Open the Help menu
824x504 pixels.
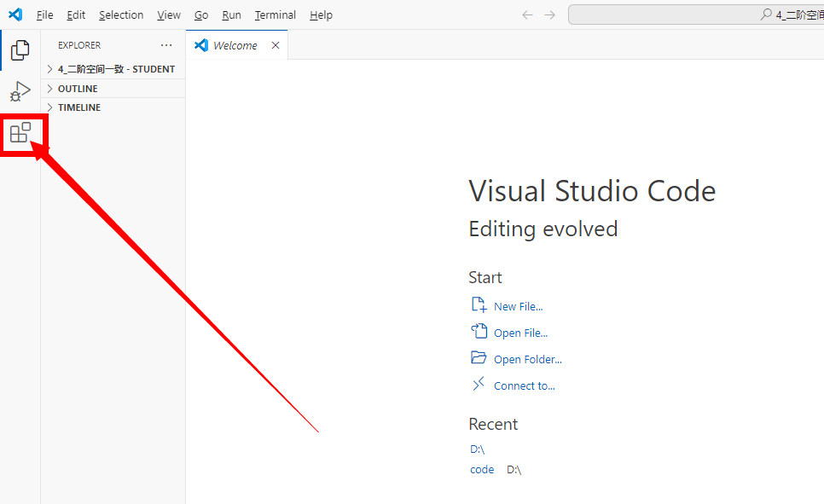point(321,14)
